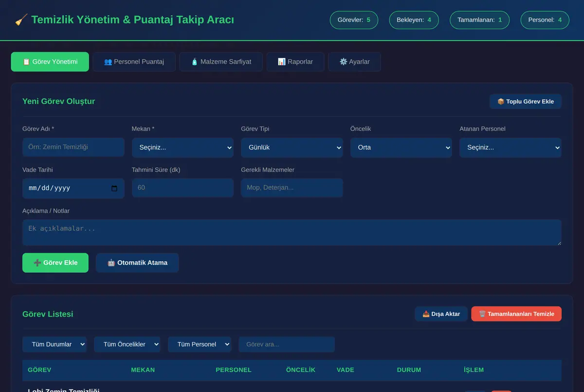Click the broom icon in the header

tap(21, 20)
